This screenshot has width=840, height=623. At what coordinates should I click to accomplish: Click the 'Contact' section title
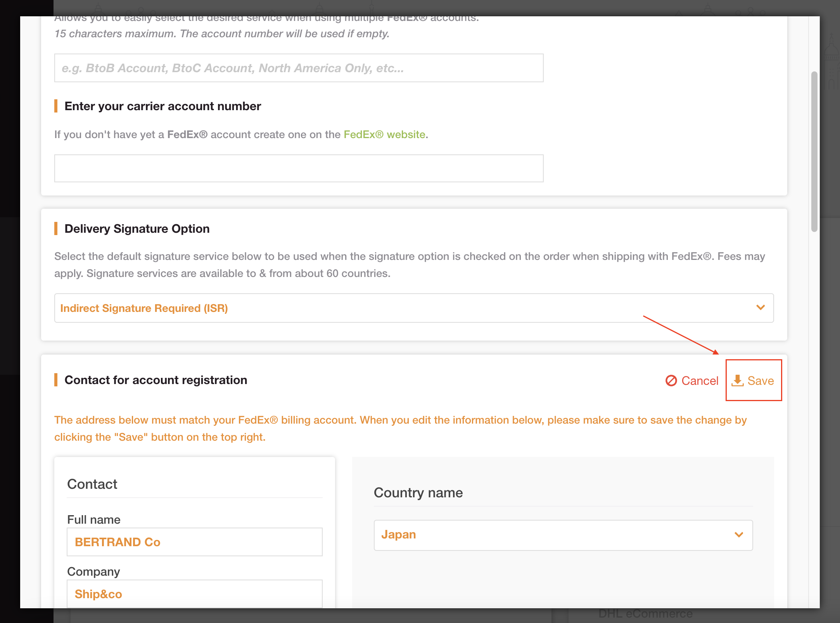point(92,484)
